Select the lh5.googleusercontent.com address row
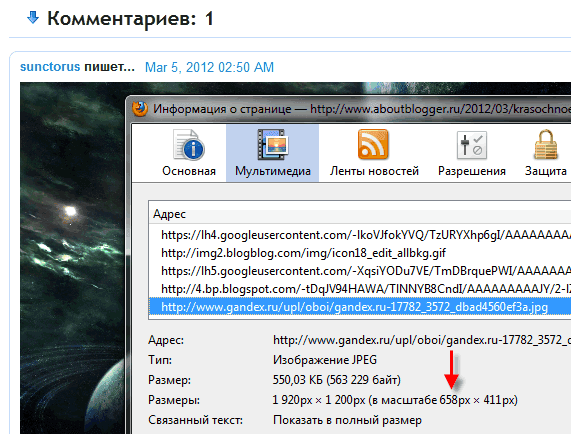Screen dimensions: 571x434 360,271
